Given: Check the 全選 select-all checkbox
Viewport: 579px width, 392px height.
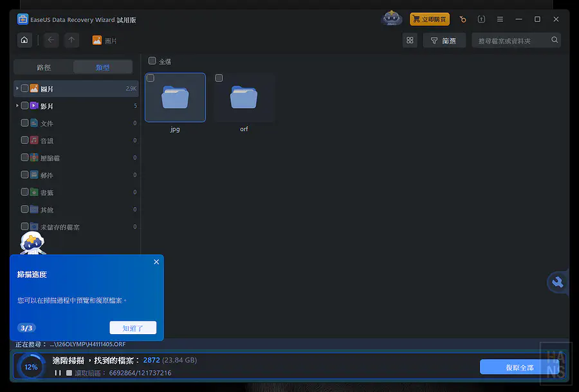Looking at the screenshot, I should pos(152,61).
